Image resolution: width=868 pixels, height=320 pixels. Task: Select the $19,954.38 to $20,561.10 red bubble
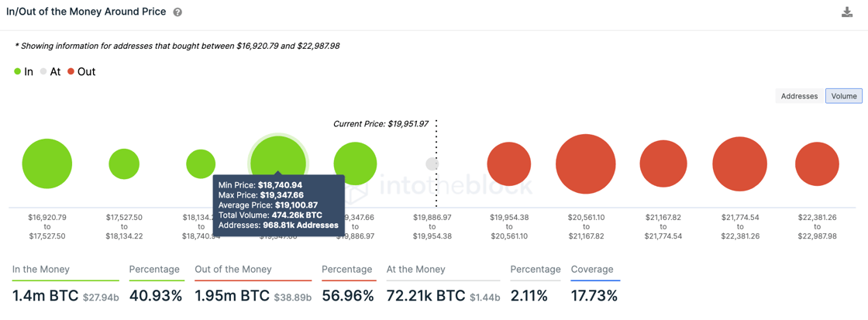click(x=508, y=164)
